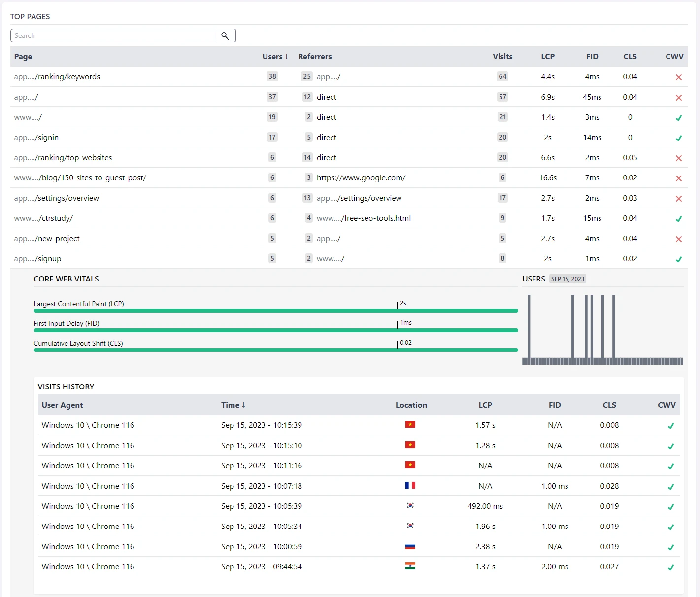Click the VISITS HISTORY heading
Viewport: 700px width, 597px height.
(66, 387)
